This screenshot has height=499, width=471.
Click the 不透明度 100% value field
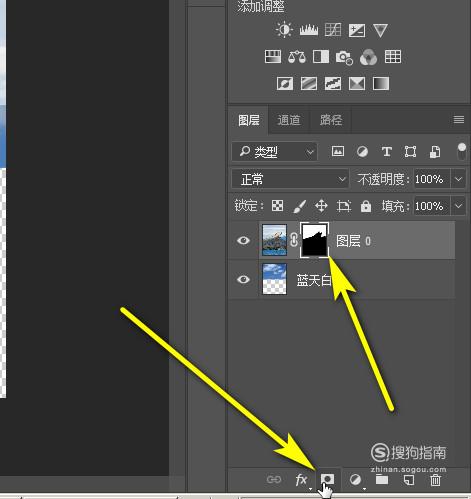point(431,179)
